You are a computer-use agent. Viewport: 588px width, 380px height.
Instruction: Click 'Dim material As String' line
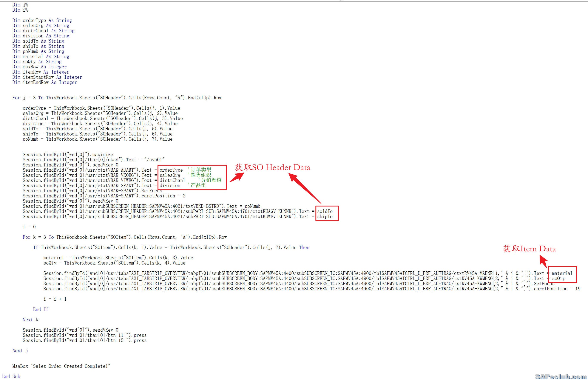pyautogui.click(x=41, y=57)
